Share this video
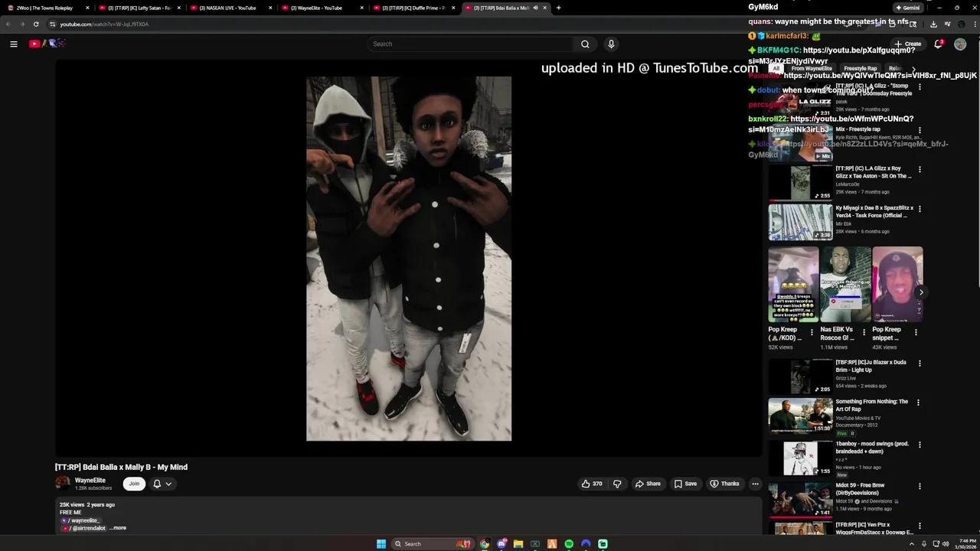Image resolution: width=980 pixels, height=551 pixels. pos(648,484)
